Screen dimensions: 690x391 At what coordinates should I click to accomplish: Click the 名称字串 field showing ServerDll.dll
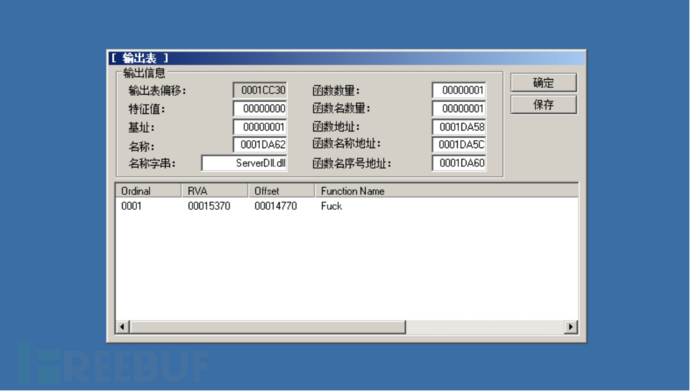pyautogui.click(x=244, y=163)
